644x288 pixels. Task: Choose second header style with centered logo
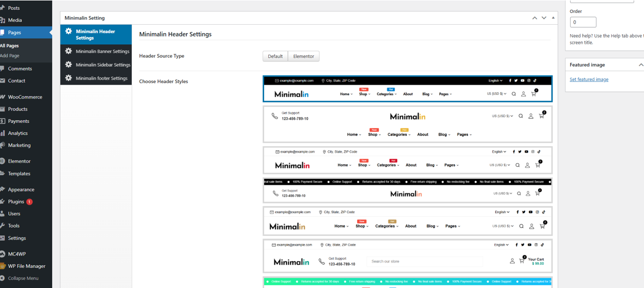[407, 124]
